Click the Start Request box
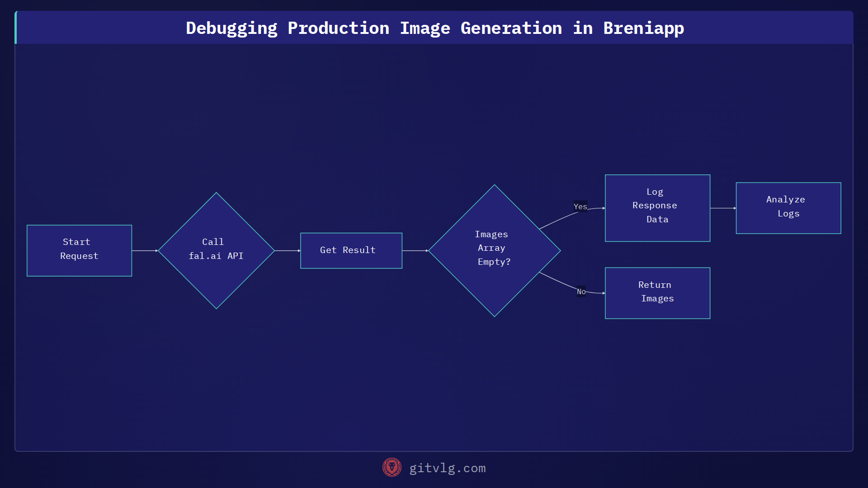The image size is (868, 488). 79,250
